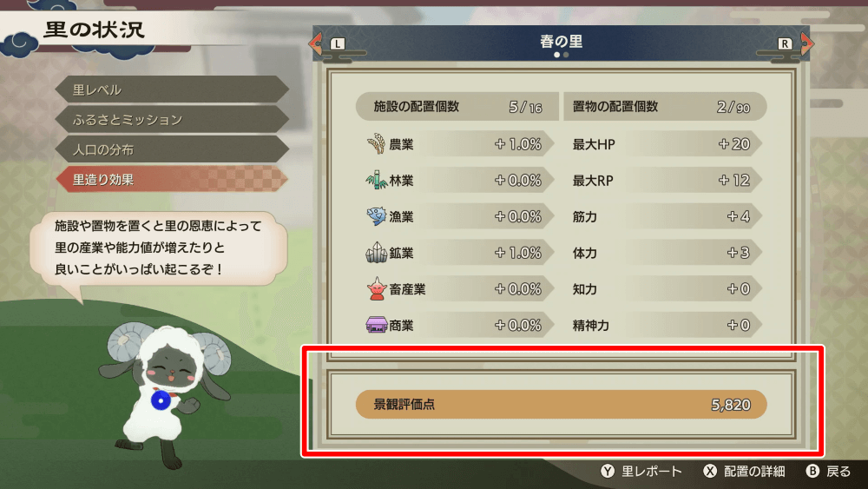Go to next village with right arrow
This screenshot has height=489, width=868.
pyautogui.click(x=806, y=43)
